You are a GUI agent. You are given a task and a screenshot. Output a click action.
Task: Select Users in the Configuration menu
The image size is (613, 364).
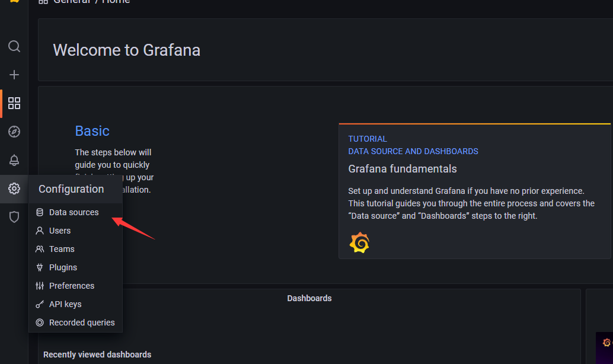coord(60,231)
